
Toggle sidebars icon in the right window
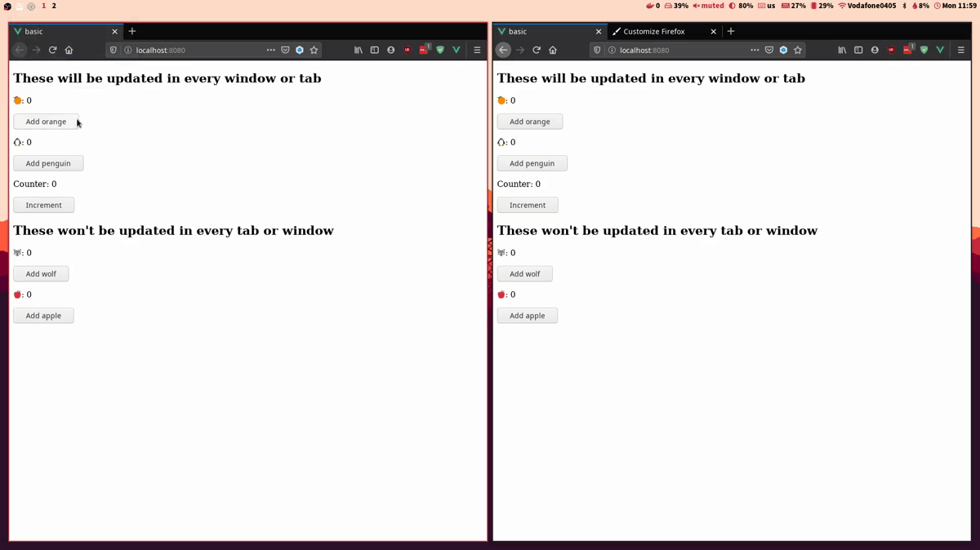(858, 50)
